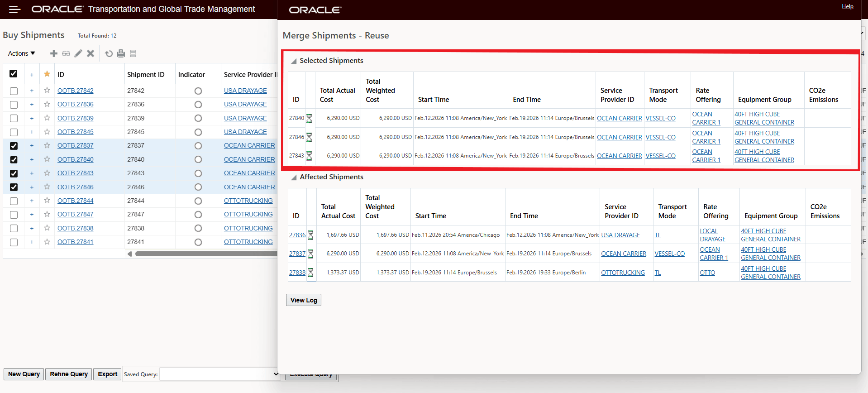868x393 pixels.
Task: Click indicator circle for shipment 27842
Action: pos(198,91)
